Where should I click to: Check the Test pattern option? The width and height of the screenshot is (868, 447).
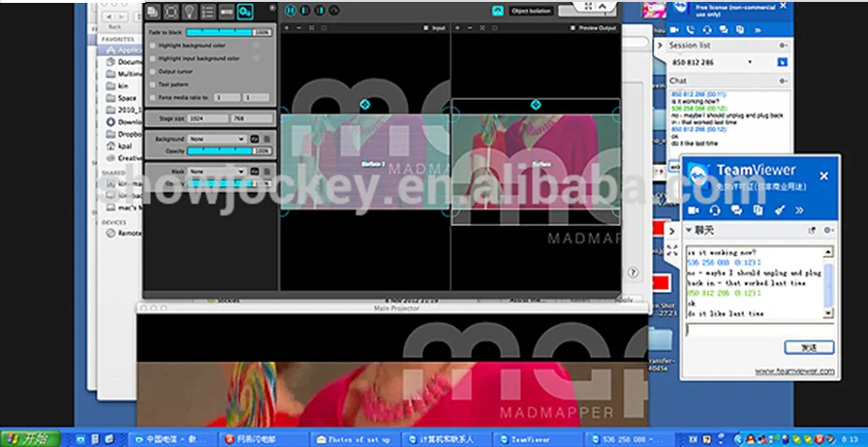click(x=152, y=84)
